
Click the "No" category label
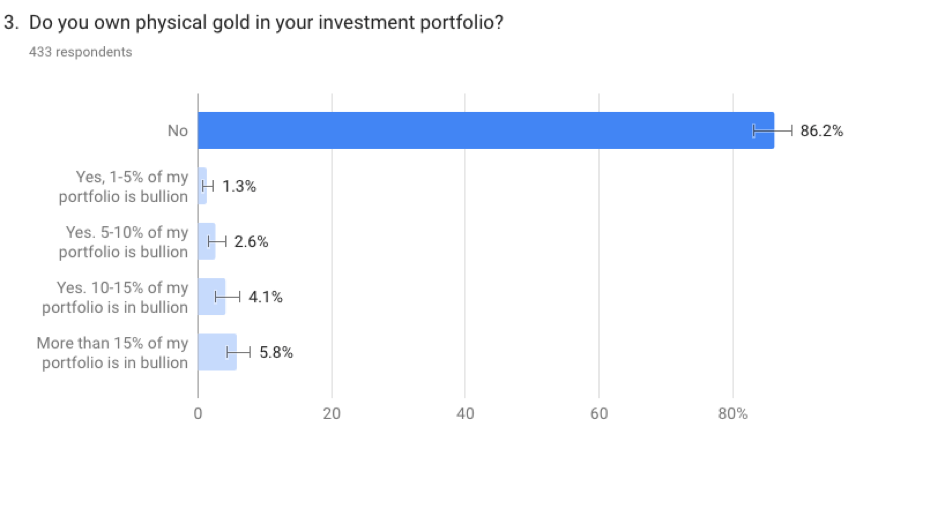[177, 131]
